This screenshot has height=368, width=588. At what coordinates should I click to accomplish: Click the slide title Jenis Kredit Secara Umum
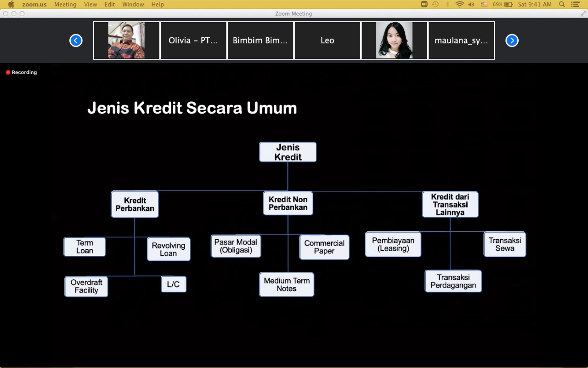coord(192,108)
